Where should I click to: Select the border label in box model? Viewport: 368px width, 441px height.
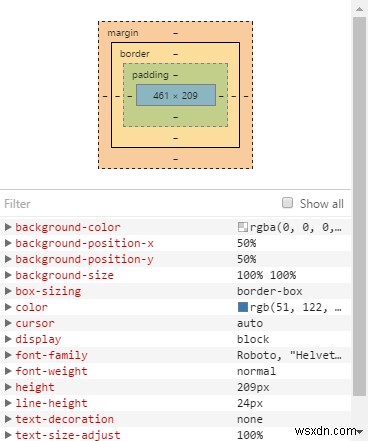click(x=135, y=54)
